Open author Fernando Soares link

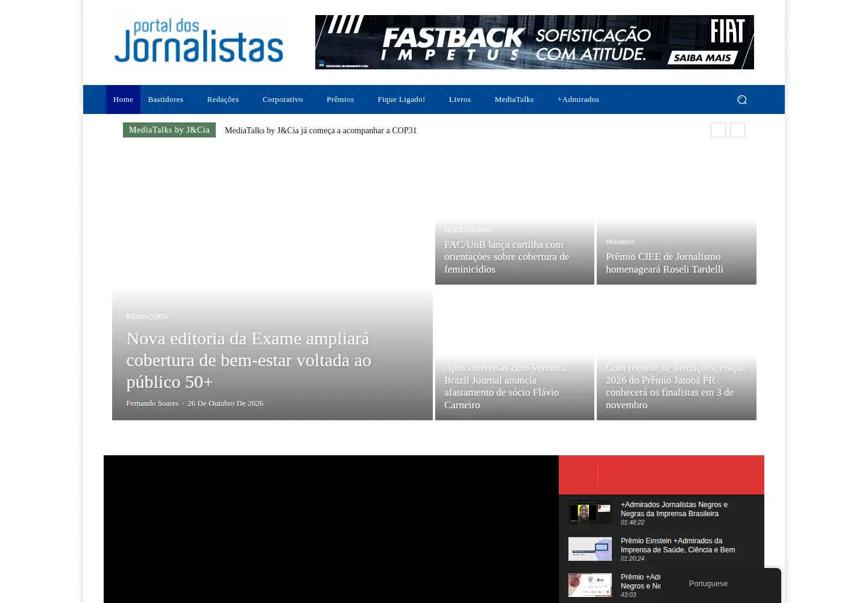click(153, 403)
